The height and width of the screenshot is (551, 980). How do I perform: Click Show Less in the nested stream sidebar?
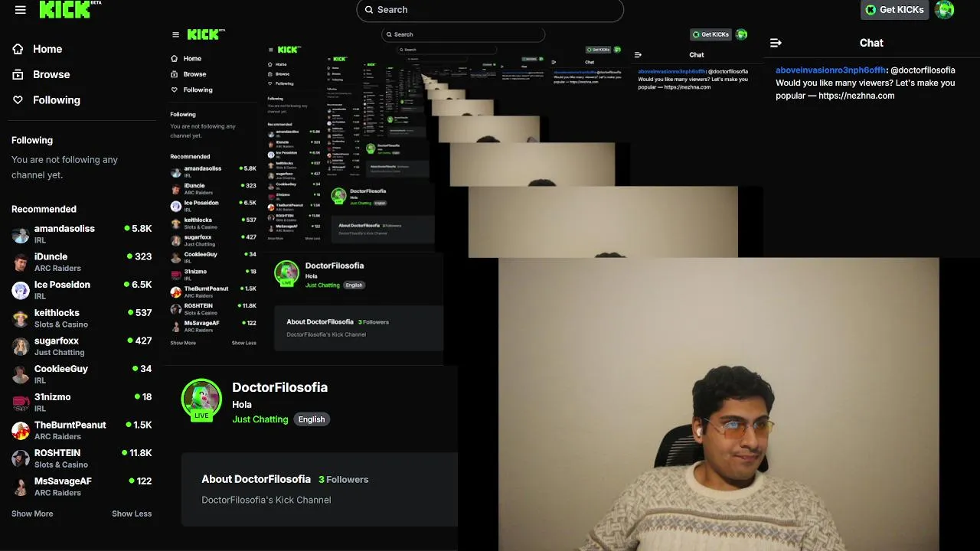point(244,343)
